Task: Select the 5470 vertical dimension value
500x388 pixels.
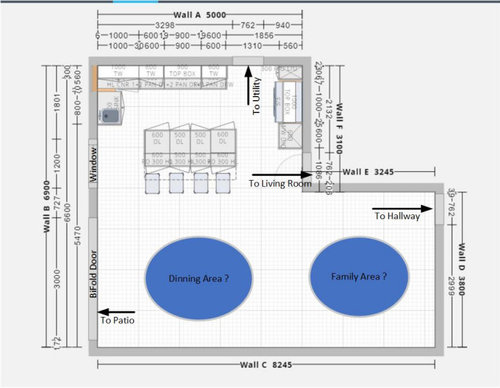Action: (78, 235)
